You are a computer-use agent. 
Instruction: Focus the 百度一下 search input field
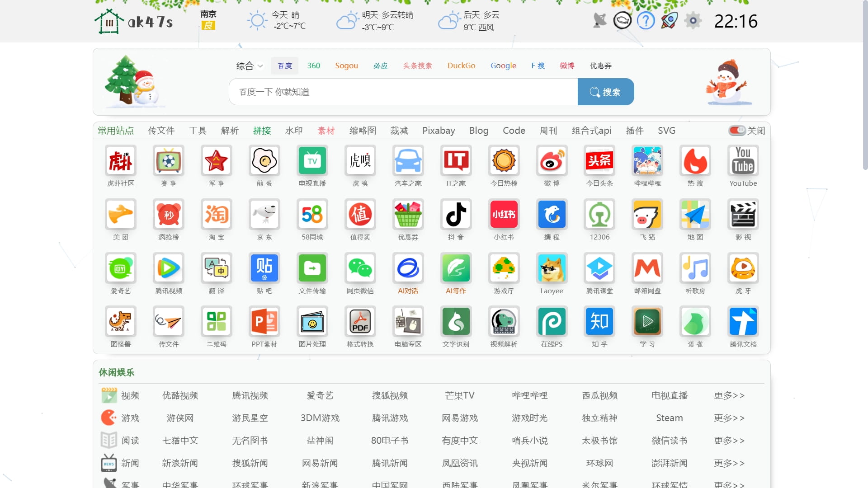click(x=402, y=92)
